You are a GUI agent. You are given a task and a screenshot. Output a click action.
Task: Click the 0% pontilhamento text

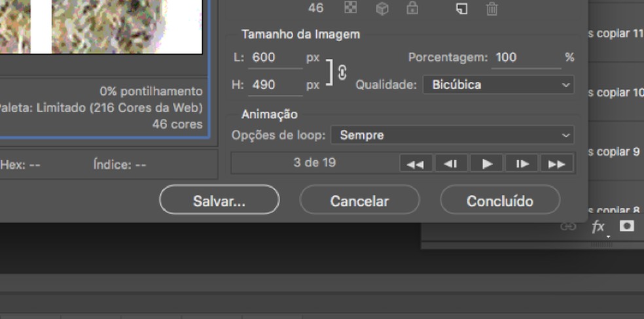tap(151, 92)
